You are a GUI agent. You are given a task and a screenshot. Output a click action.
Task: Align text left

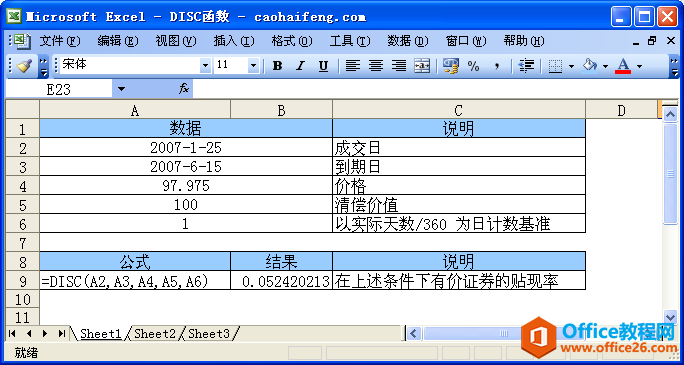353,66
